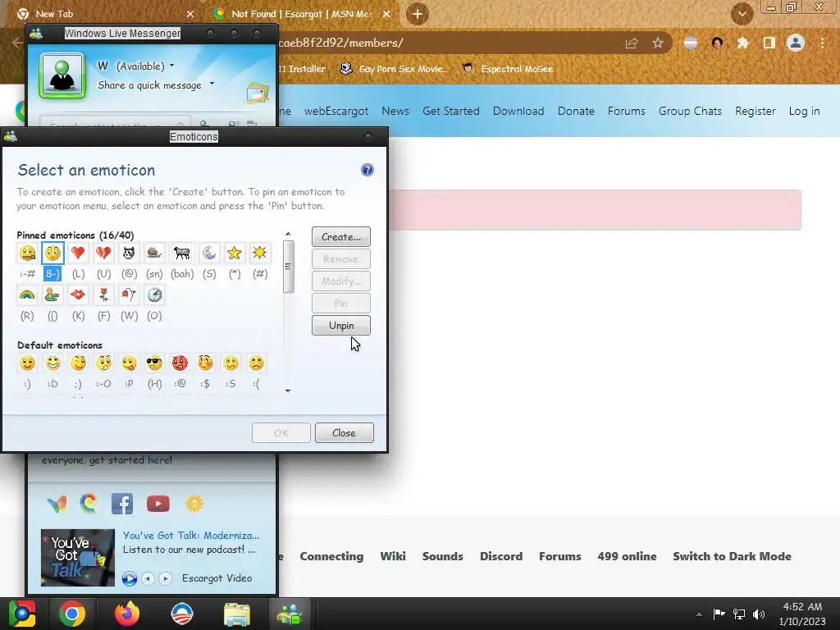This screenshot has width=840, height=630.
Task: Click the Create... button
Action: [341, 237]
